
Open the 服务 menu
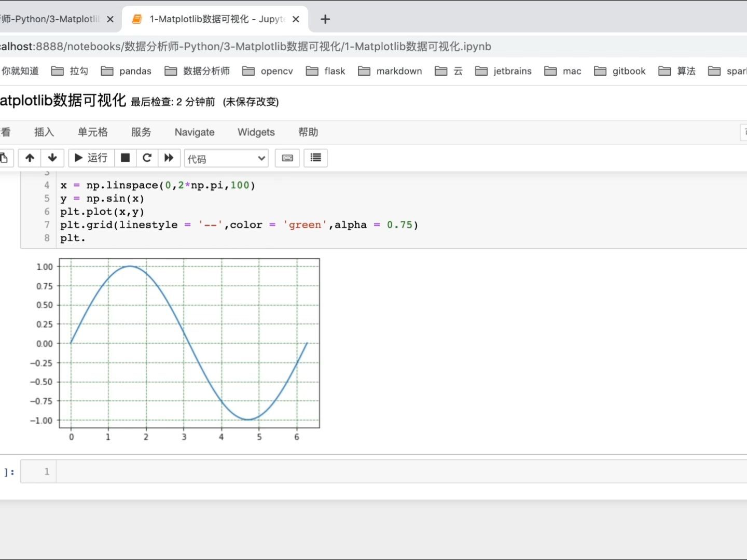coord(141,132)
